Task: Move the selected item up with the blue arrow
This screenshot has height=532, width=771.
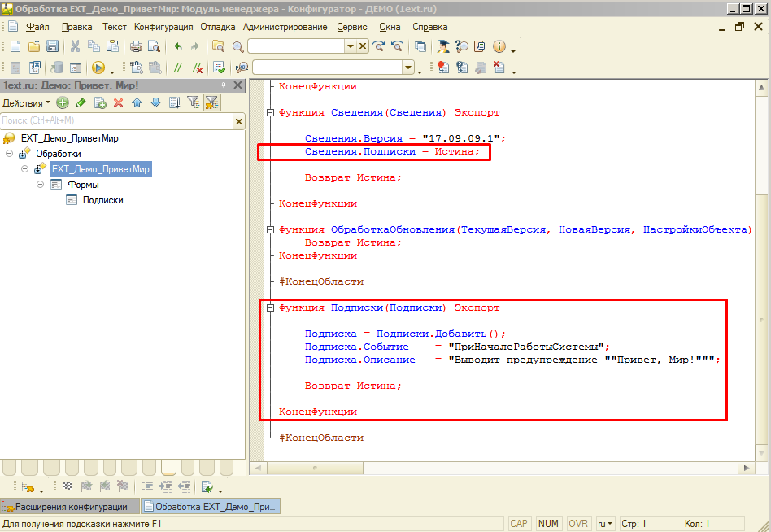Action: pos(137,103)
